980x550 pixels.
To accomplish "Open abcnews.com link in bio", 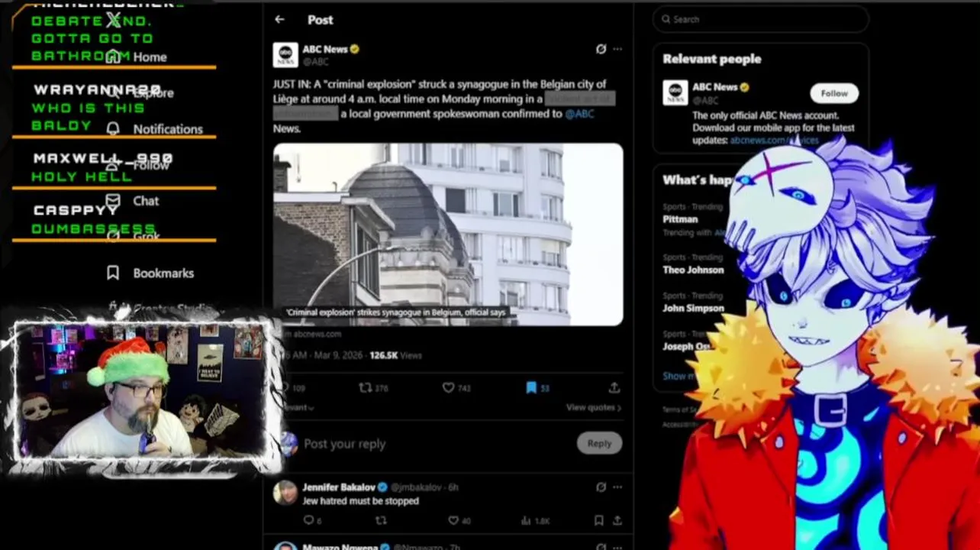I will 773,141.
